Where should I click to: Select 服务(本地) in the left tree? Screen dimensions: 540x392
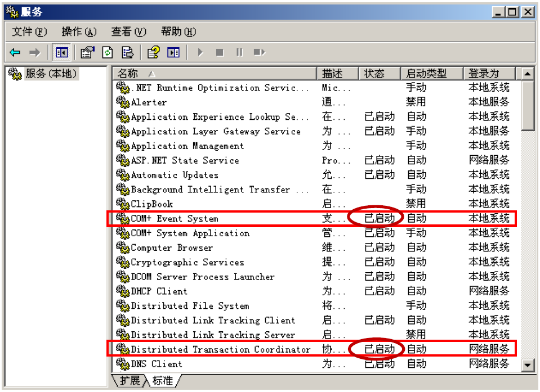50,74
